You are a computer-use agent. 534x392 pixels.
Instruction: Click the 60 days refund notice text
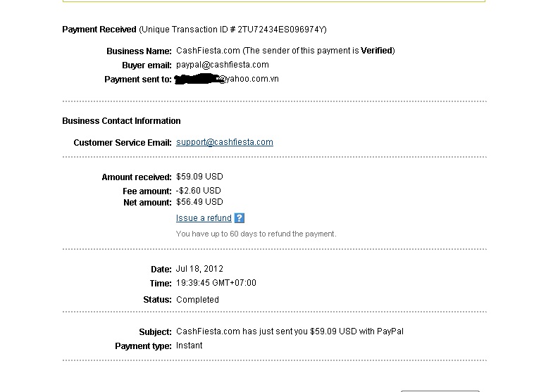pyautogui.click(x=256, y=234)
